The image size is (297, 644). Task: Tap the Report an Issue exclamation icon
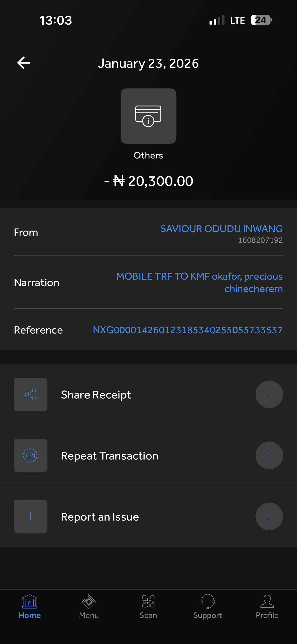pyautogui.click(x=30, y=516)
